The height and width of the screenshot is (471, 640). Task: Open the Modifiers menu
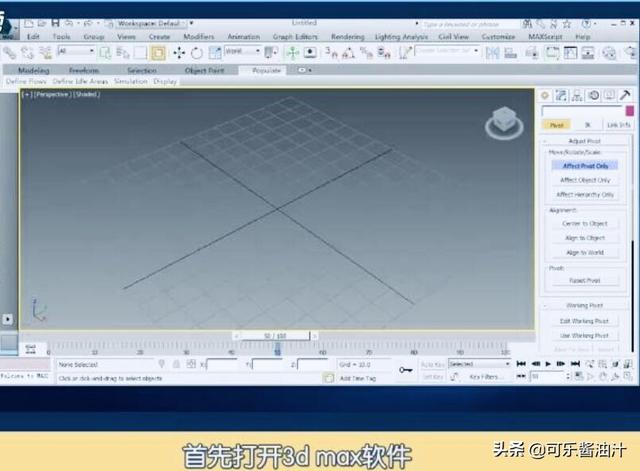tap(199, 37)
